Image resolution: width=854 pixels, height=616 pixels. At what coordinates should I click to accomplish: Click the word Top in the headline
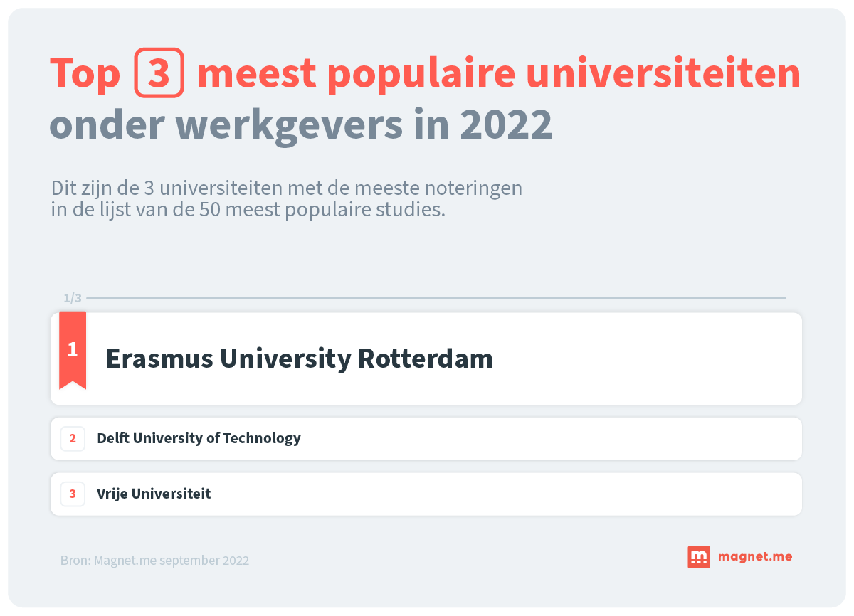(85, 75)
